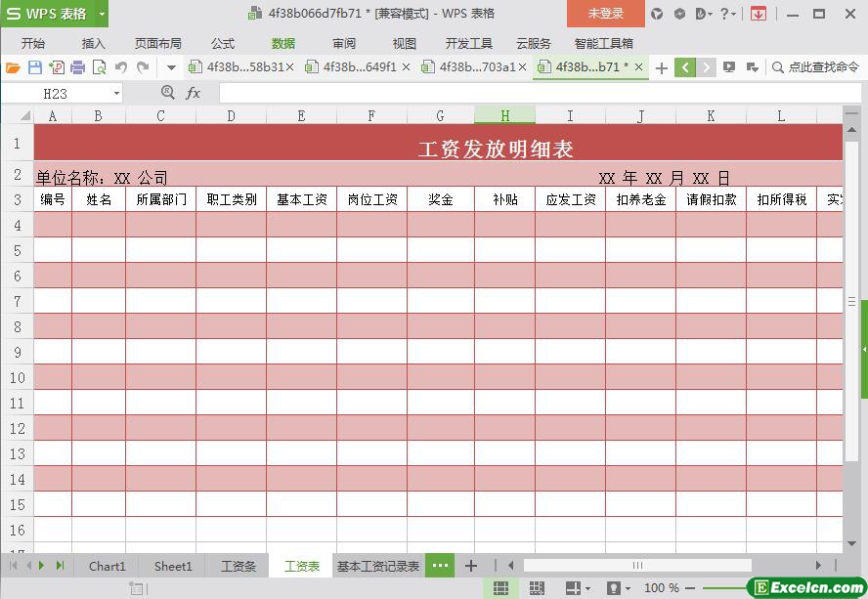Expand the quick access toolbar dropdown

171,67
